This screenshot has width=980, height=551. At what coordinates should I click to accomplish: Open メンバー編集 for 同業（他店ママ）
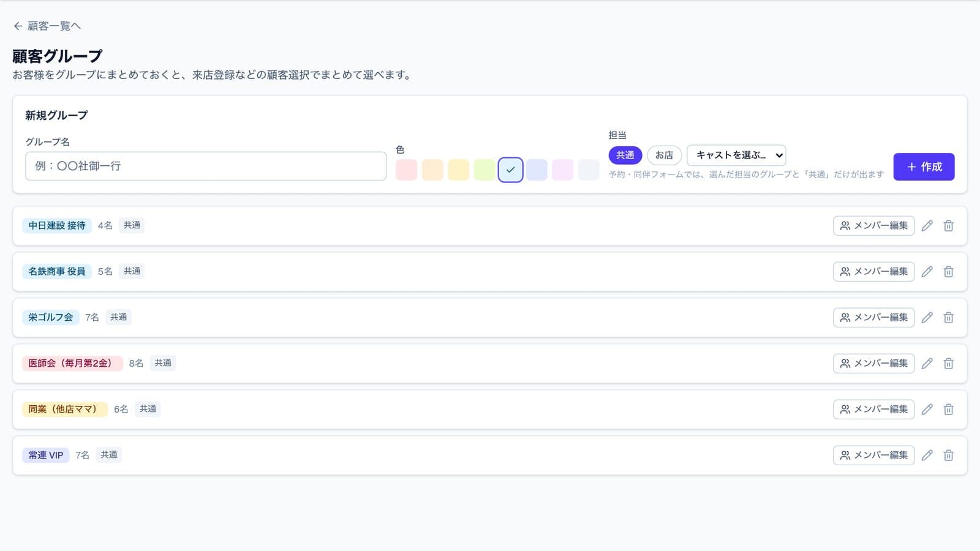point(873,410)
